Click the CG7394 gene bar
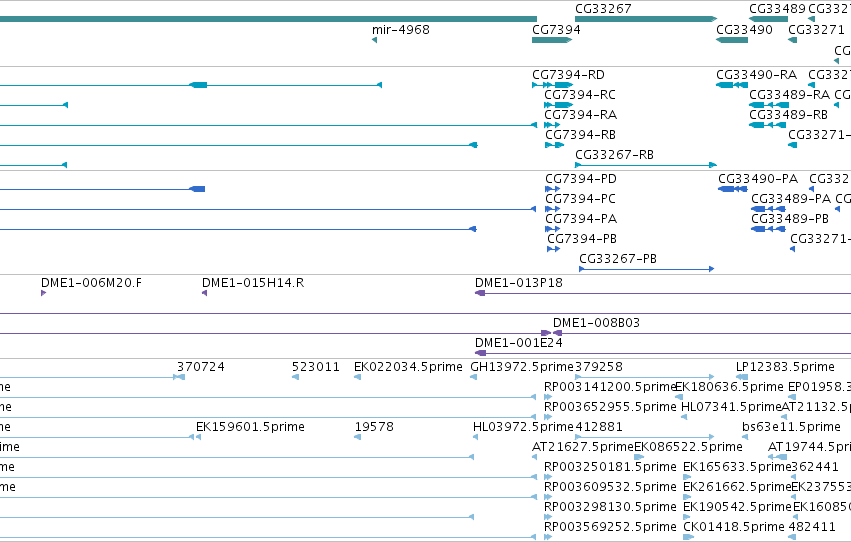 tap(552, 40)
